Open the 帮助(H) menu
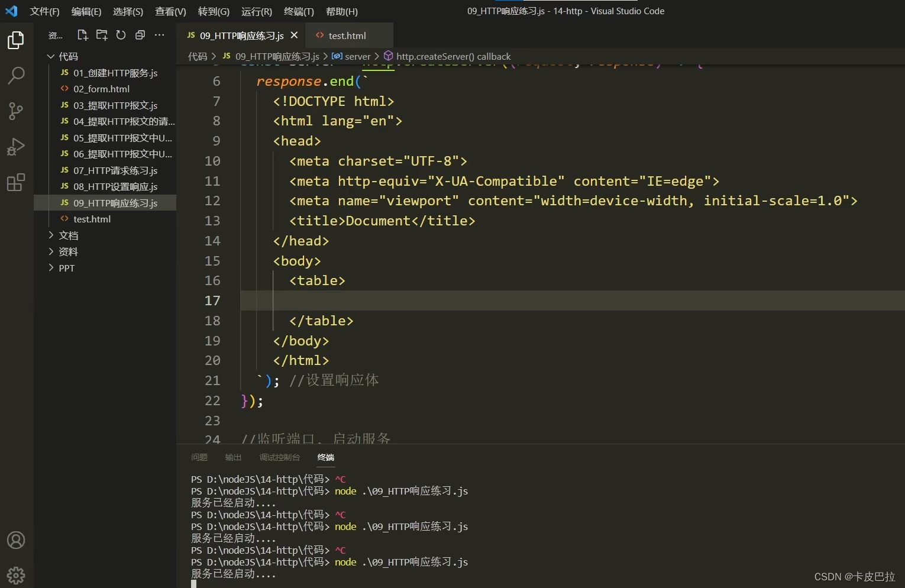 [342, 11]
